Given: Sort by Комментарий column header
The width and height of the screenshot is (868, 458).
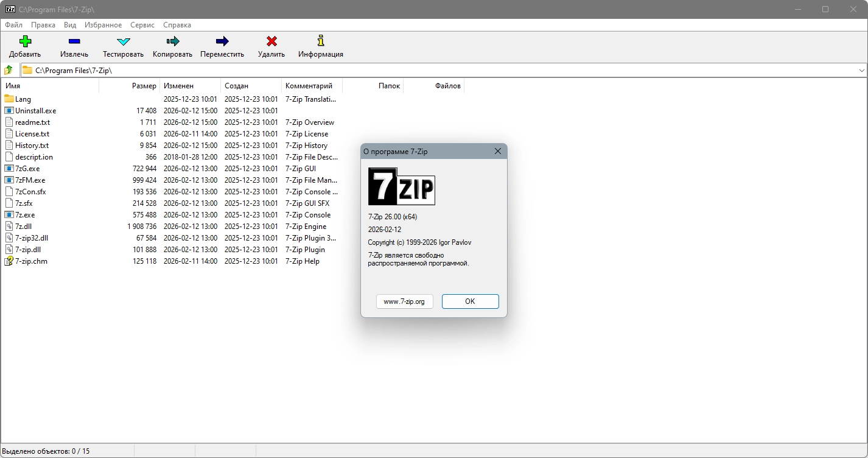Looking at the screenshot, I should coord(312,86).
